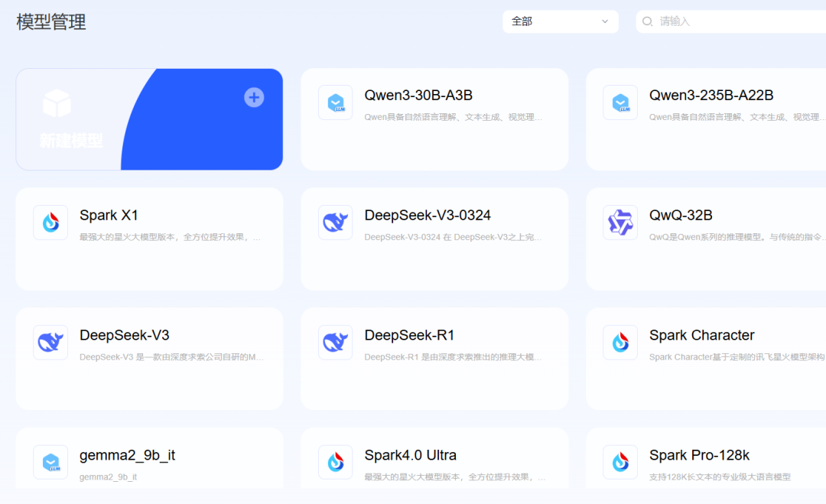The height and width of the screenshot is (504, 826).
Task: Open the Qwen3-235B-A22B model title
Action: 711,96
